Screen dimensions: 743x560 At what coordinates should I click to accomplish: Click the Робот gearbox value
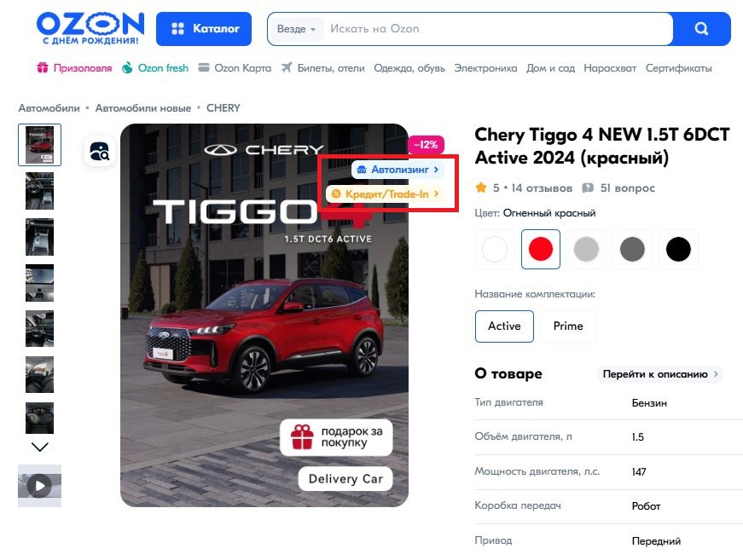coord(646,506)
